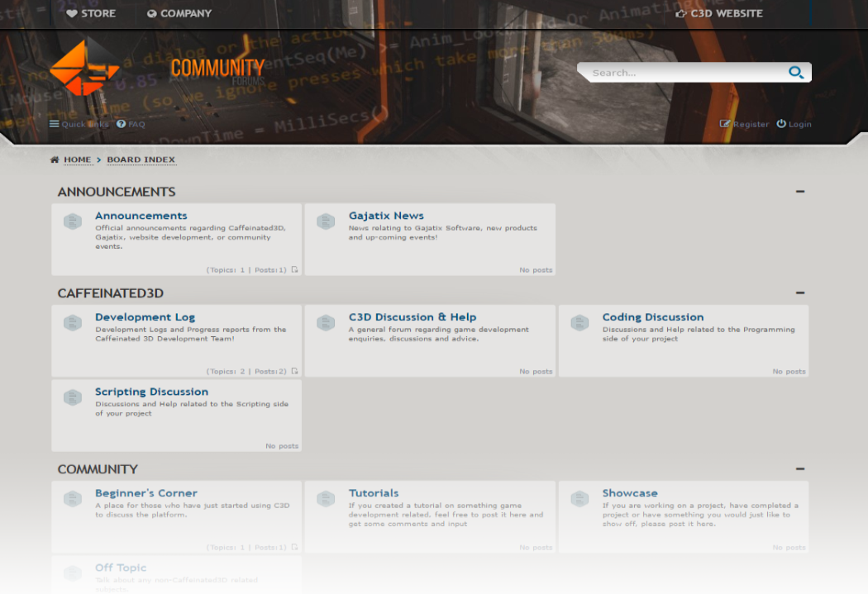Open the Store menu item
This screenshot has width=868, height=594.
click(91, 13)
